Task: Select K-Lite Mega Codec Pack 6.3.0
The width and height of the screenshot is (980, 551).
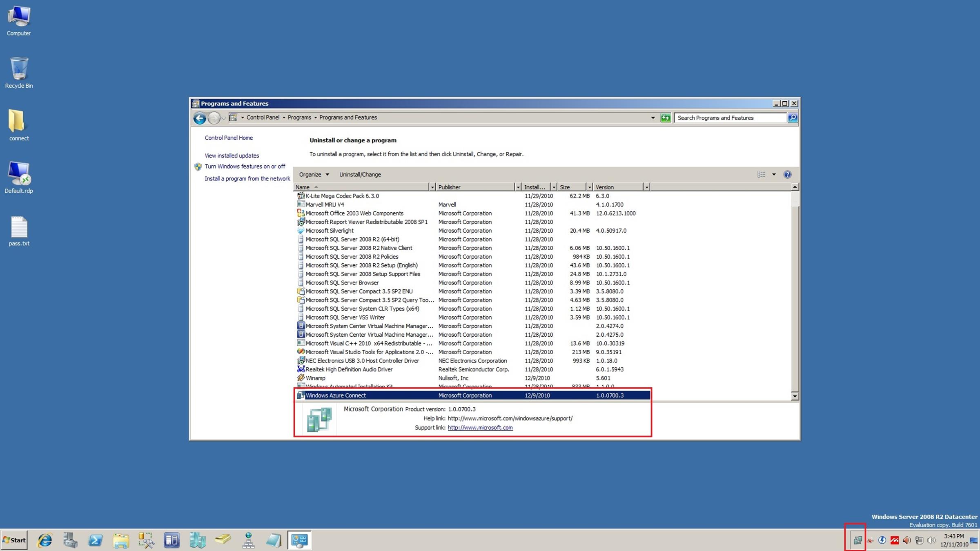Action: (472, 196)
